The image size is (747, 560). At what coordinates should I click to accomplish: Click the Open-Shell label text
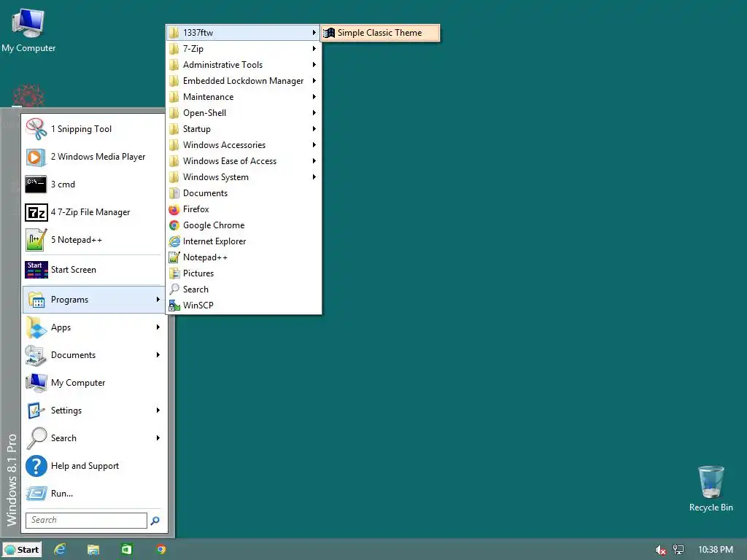click(204, 113)
